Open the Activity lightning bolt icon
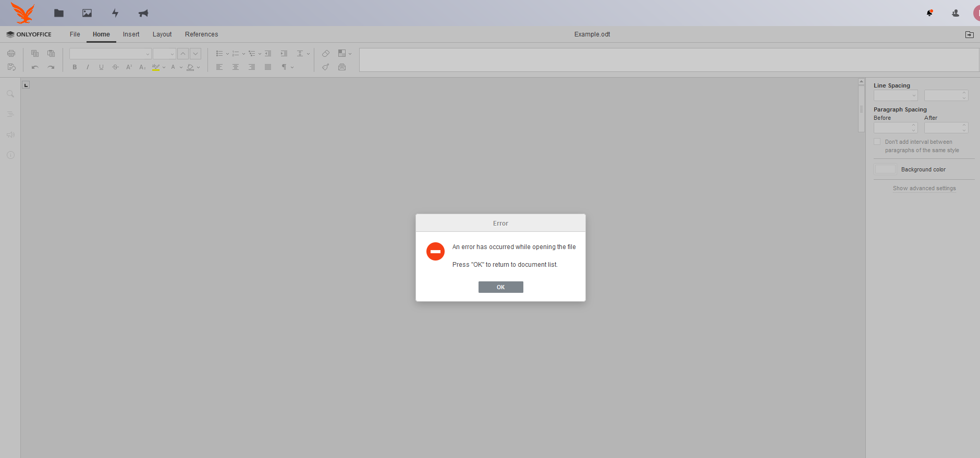Viewport: 980px width, 458px height. [x=115, y=13]
